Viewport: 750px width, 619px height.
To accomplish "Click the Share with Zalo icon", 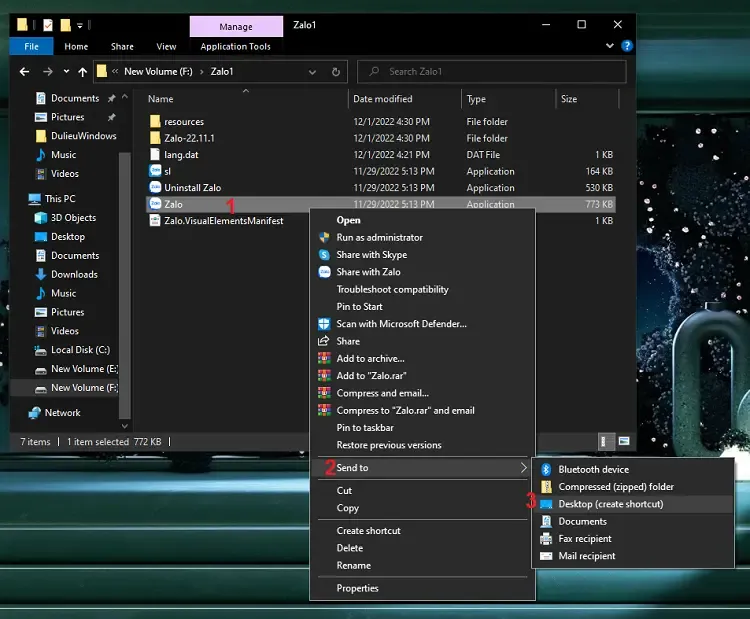I will (x=324, y=272).
